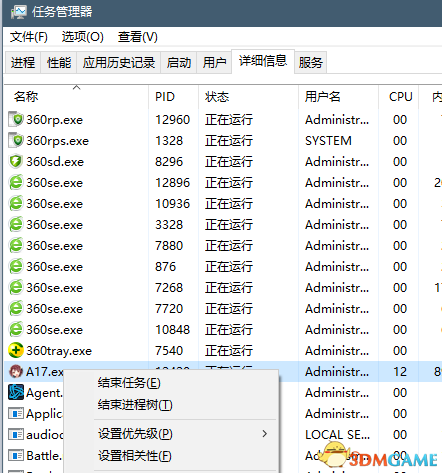Click Administr... user cell of 360rp.exe
The image size is (442, 473).
[337, 120]
